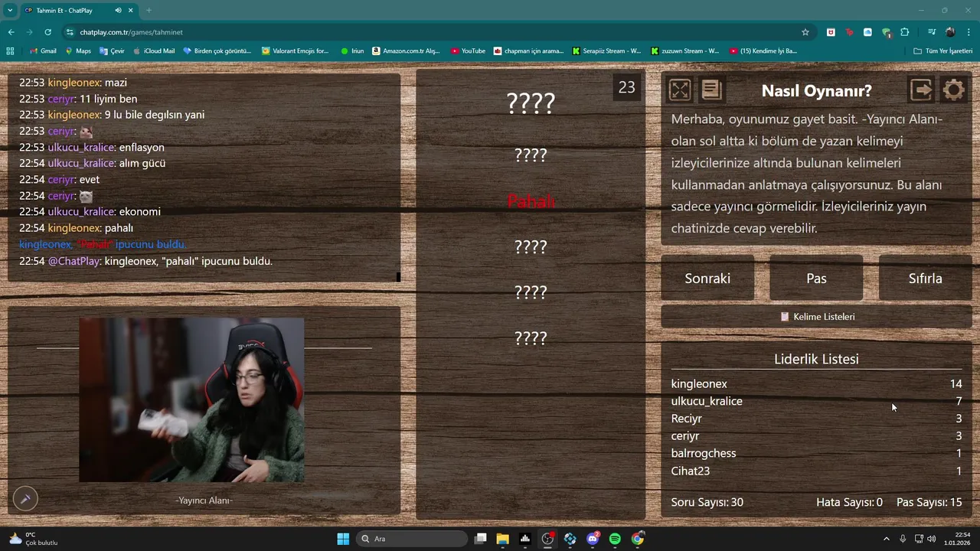Click ulkucu_kralice in the leaderboard
Viewport: 980px width, 551px height.
tap(707, 401)
